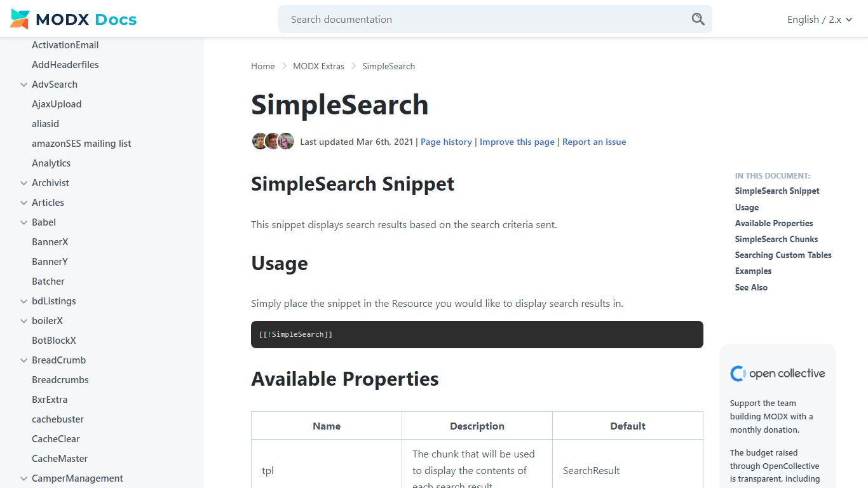Viewport: 868px width, 488px height.
Task: Click SimpleSearch breadcrumb link
Action: [x=388, y=66]
